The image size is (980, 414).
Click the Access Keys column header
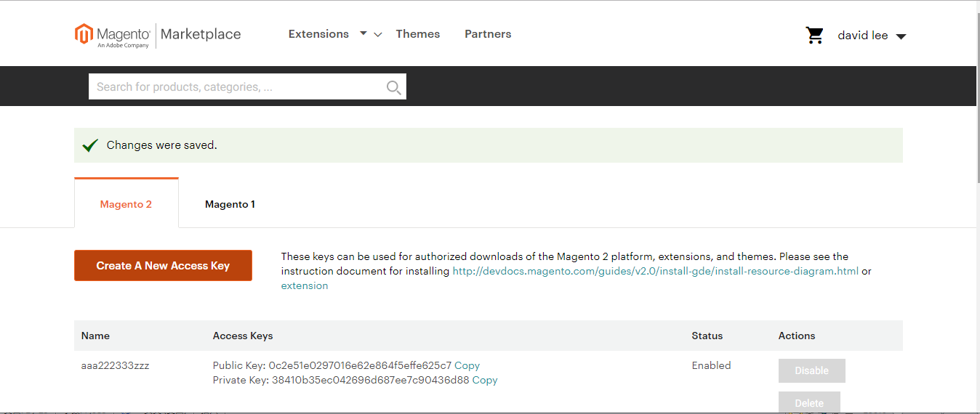(x=243, y=336)
